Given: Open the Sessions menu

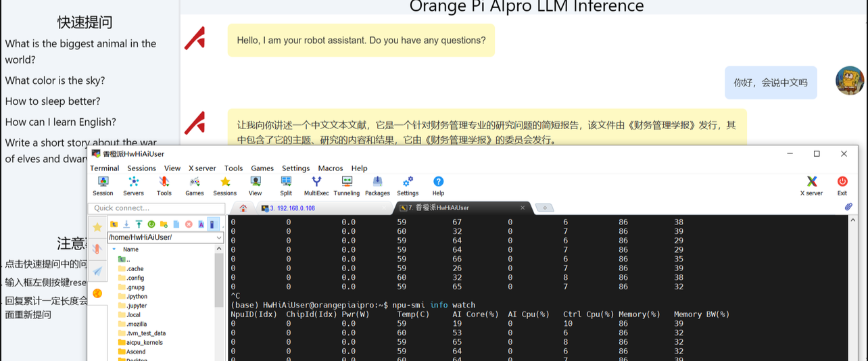Looking at the screenshot, I should (x=141, y=168).
